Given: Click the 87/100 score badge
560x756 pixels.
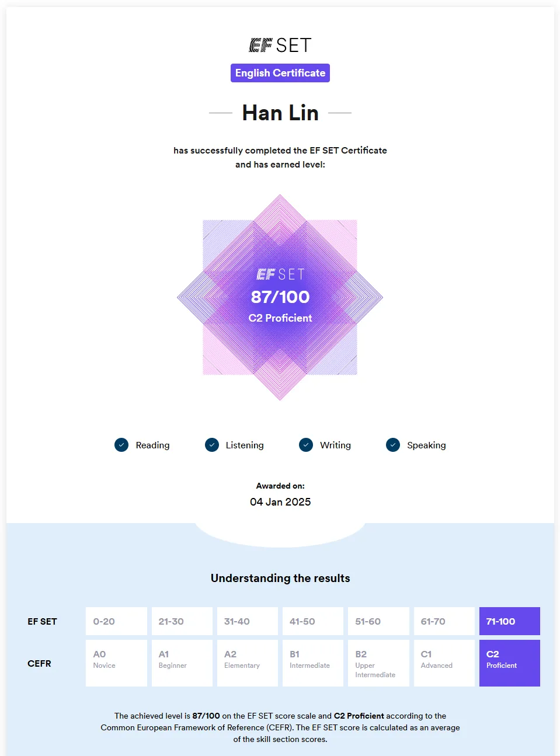Looking at the screenshot, I should [x=280, y=297].
